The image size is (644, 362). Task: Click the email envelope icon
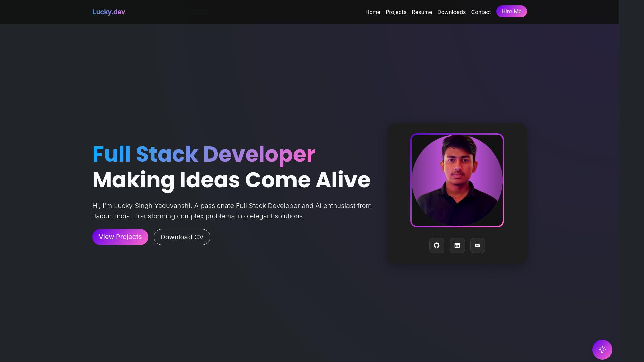(x=478, y=245)
